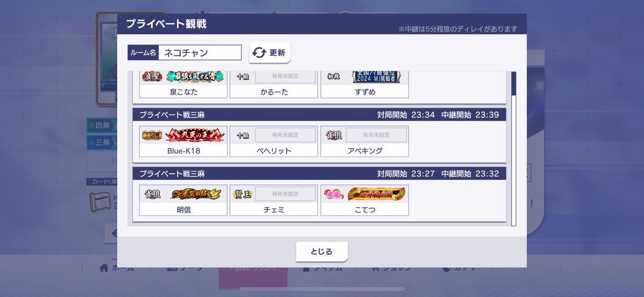The image size is (644, 297).
Task: Select player チェミ card
Action: point(274,201)
